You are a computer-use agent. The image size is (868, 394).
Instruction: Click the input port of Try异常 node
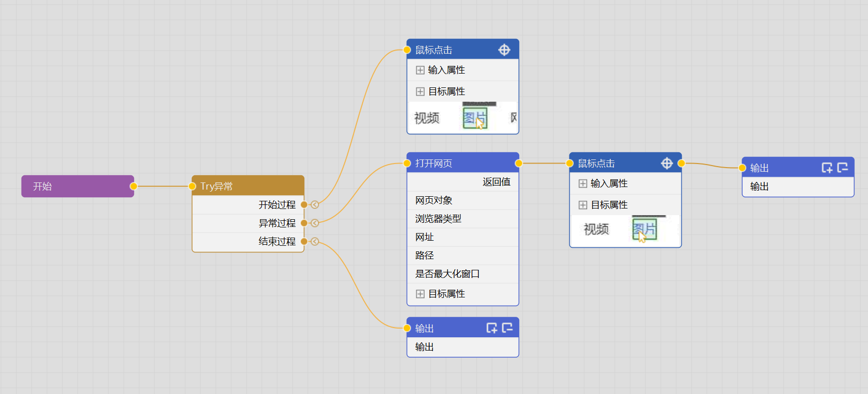click(193, 187)
